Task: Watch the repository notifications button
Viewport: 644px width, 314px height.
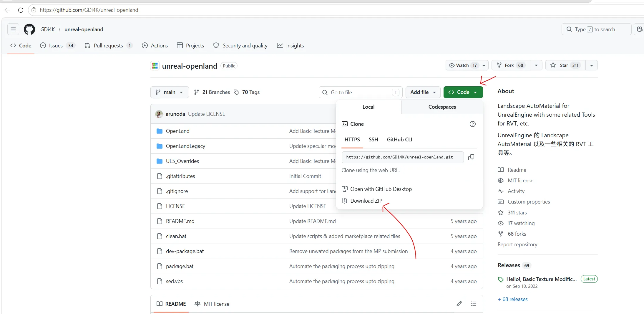Action: [x=467, y=65]
